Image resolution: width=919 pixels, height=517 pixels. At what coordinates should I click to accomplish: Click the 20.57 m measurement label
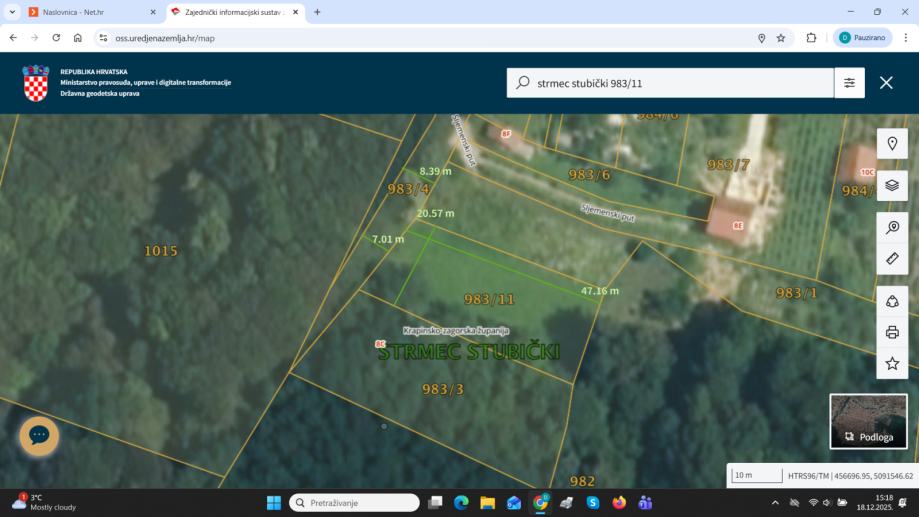pyautogui.click(x=435, y=213)
